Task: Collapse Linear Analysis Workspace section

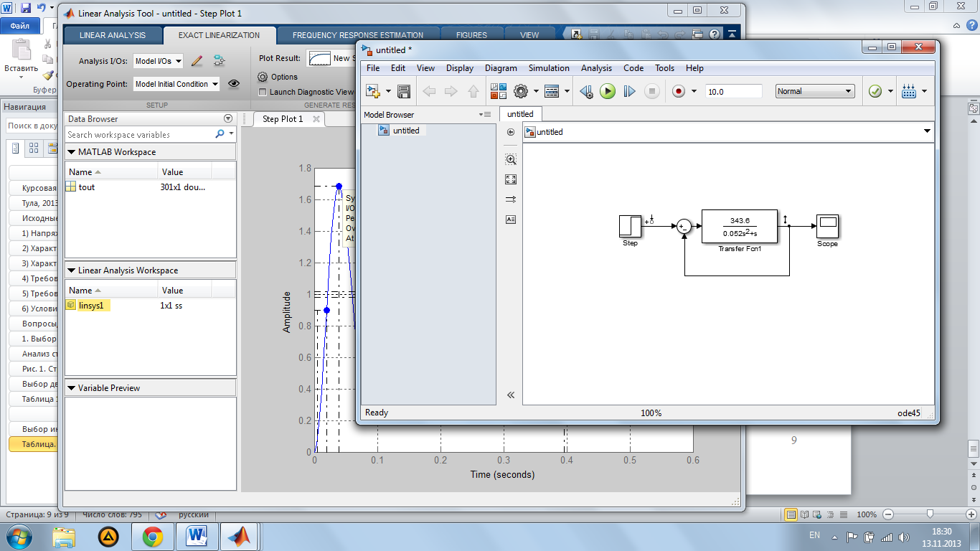Action: pyautogui.click(x=72, y=270)
